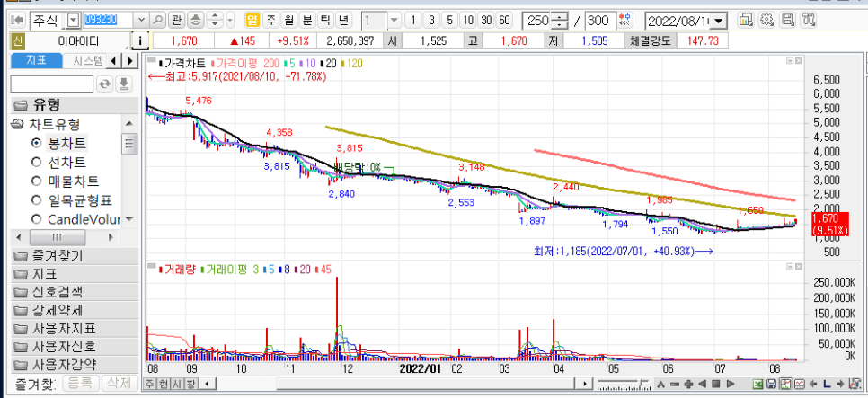
Task: Set interval using the 30 button
Action: [487, 21]
